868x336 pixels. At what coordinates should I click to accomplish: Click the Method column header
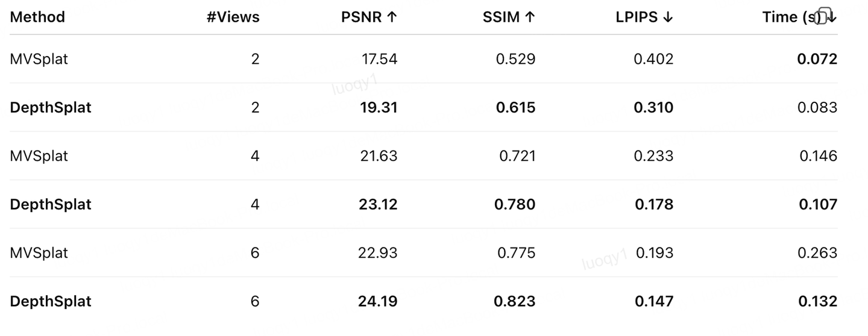click(x=37, y=17)
